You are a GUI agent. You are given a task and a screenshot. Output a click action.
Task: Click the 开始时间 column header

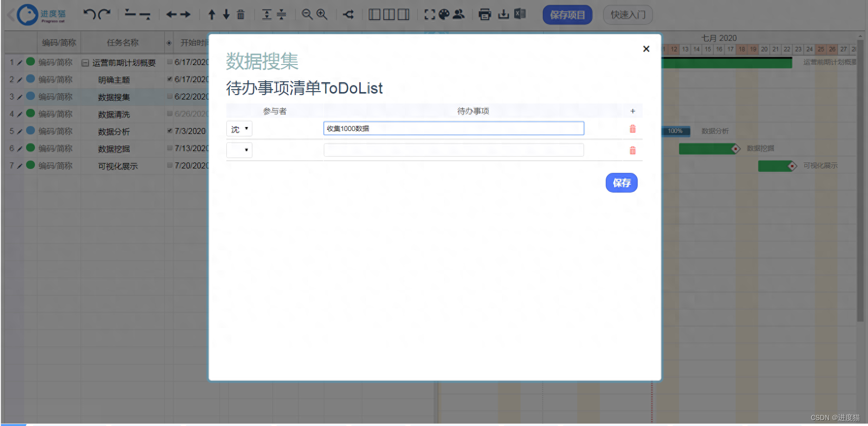click(194, 43)
